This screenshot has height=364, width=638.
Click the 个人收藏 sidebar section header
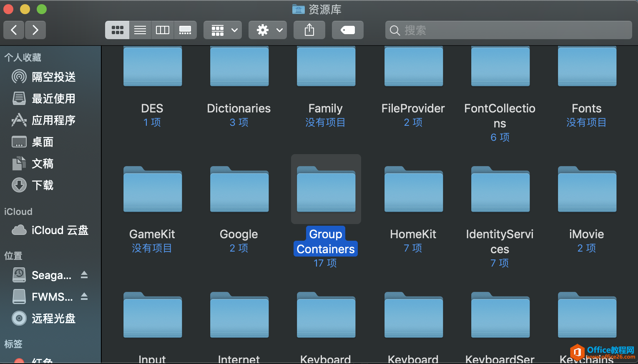[23, 57]
